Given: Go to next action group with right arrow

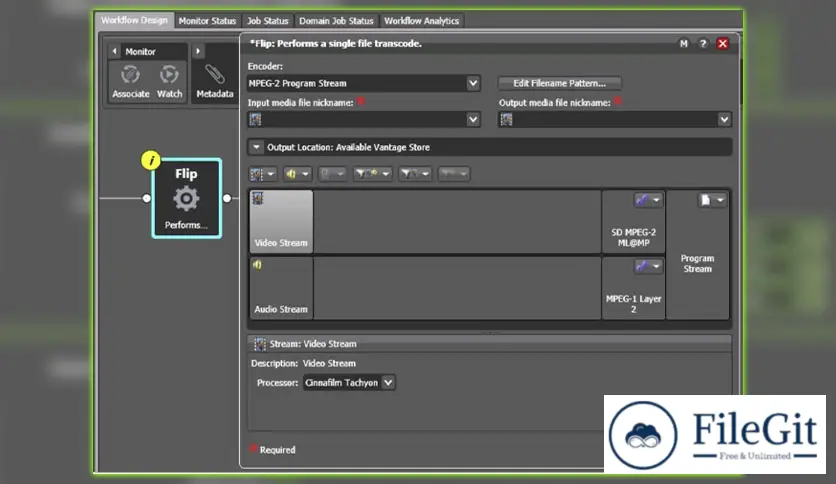Looking at the screenshot, I should (x=198, y=51).
